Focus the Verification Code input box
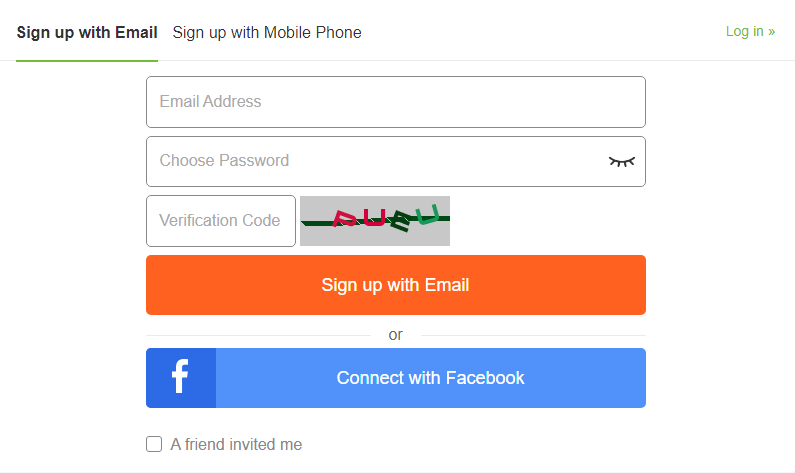 coord(221,221)
